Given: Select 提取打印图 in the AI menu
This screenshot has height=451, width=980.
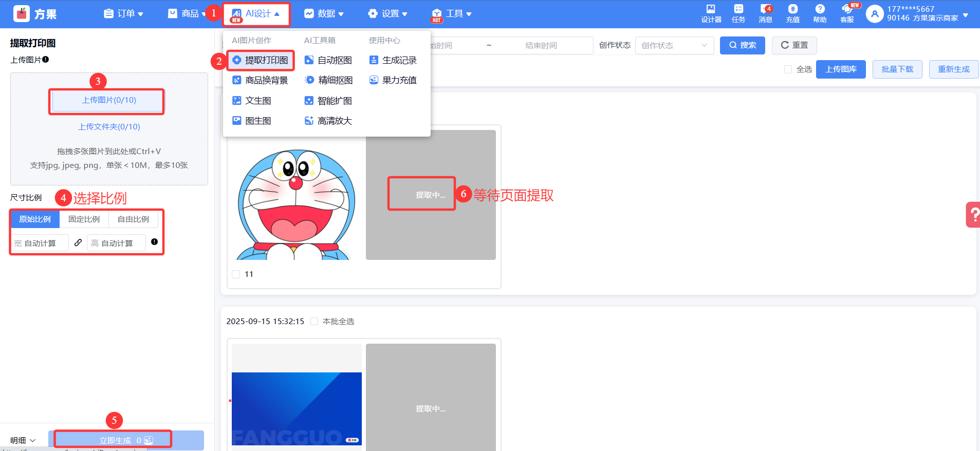Looking at the screenshot, I should tap(261, 60).
